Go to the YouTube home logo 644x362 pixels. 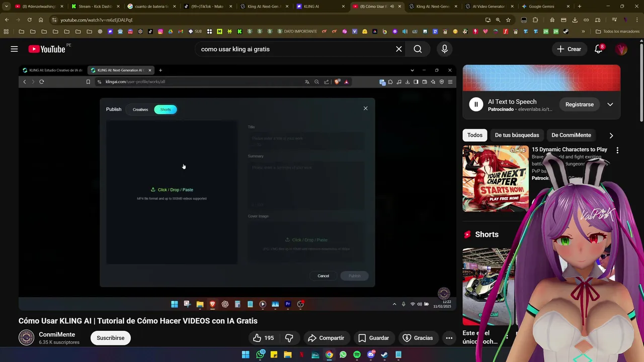pyautogui.click(x=47, y=49)
